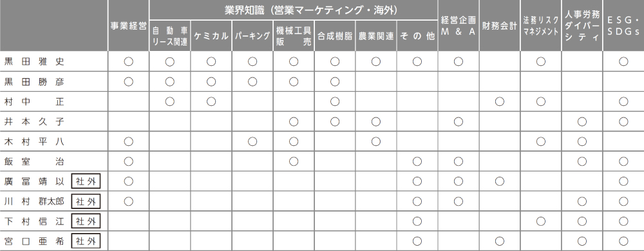
Task: Select the name 下村信江
Action: 34,221
